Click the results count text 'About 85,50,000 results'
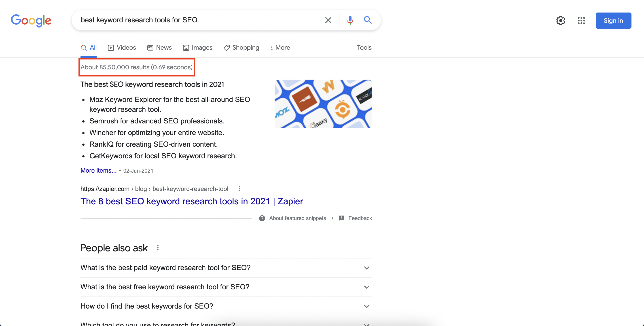Screen dimensions: 644x326 tap(115, 67)
